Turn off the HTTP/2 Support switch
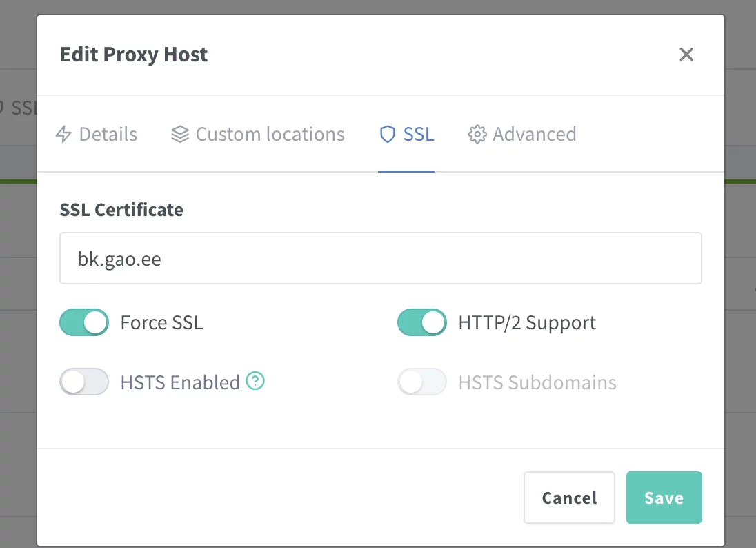This screenshot has width=756, height=548. [x=422, y=322]
